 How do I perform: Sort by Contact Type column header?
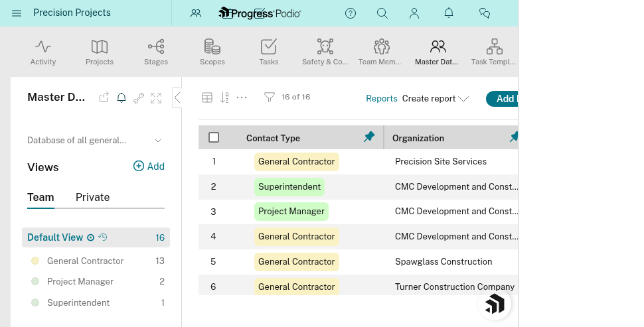click(273, 138)
